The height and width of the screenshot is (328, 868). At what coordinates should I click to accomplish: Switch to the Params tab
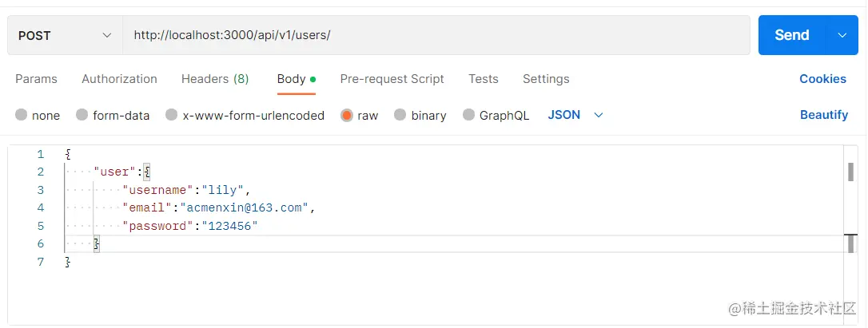(36, 79)
